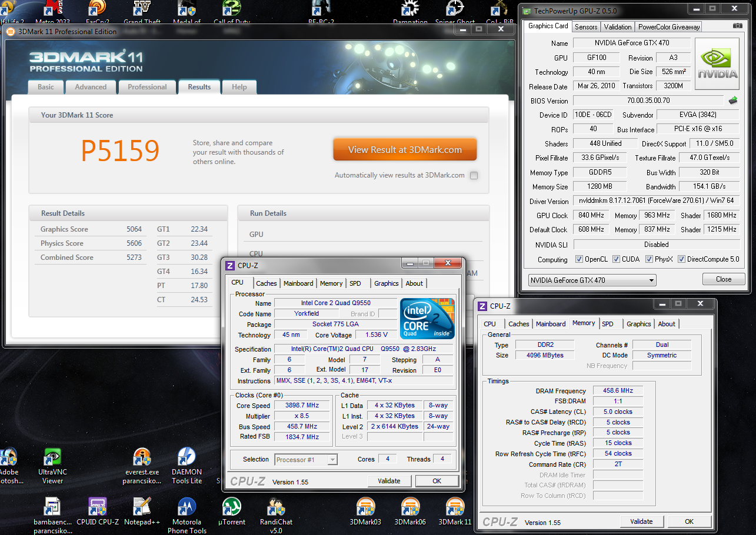756x535 pixels.
Task: Open the GeForce GTX 470 GPU dropdown
Action: (592, 280)
